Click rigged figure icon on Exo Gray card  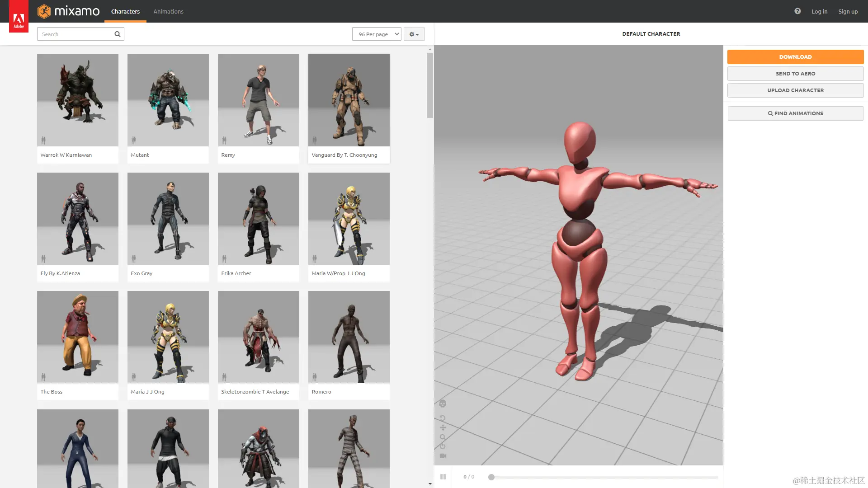(x=134, y=258)
